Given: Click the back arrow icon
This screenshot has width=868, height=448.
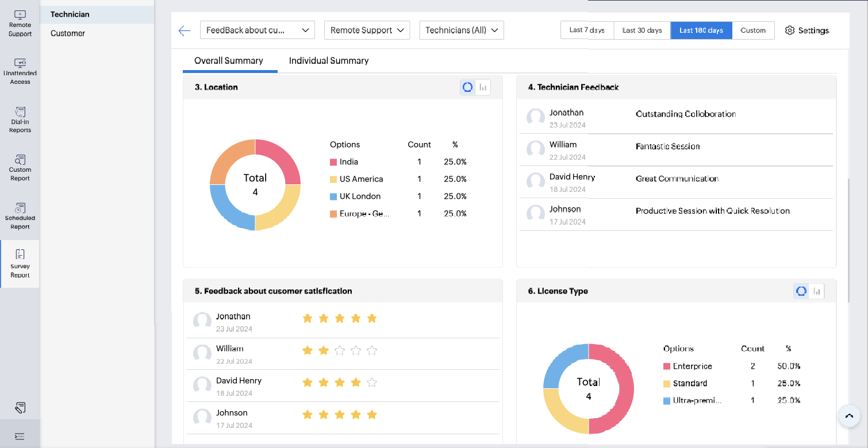Looking at the screenshot, I should (185, 31).
